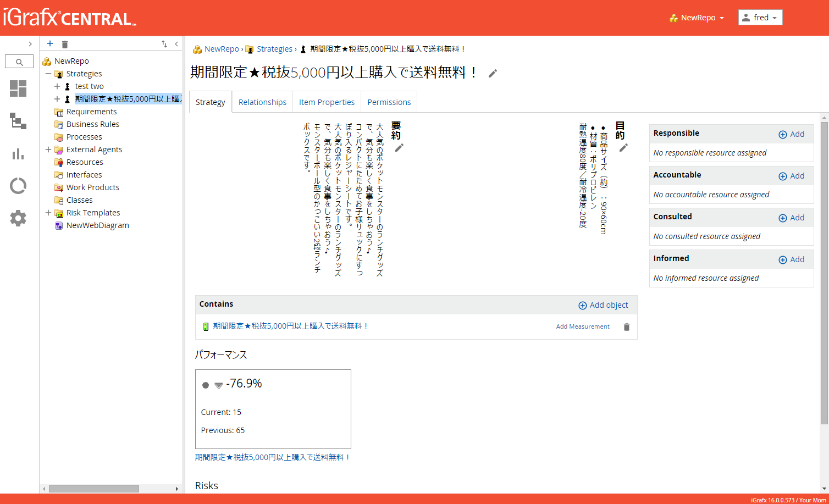Image resolution: width=829 pixels, height=504 pixels.
Task: Click the sort icon above the repository tree
Action: point(164,43)
